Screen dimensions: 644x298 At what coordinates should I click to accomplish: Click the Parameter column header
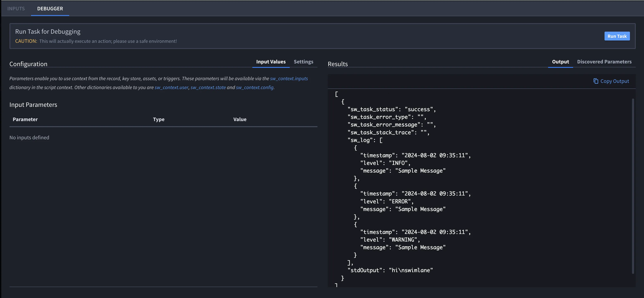click(25, 119)
